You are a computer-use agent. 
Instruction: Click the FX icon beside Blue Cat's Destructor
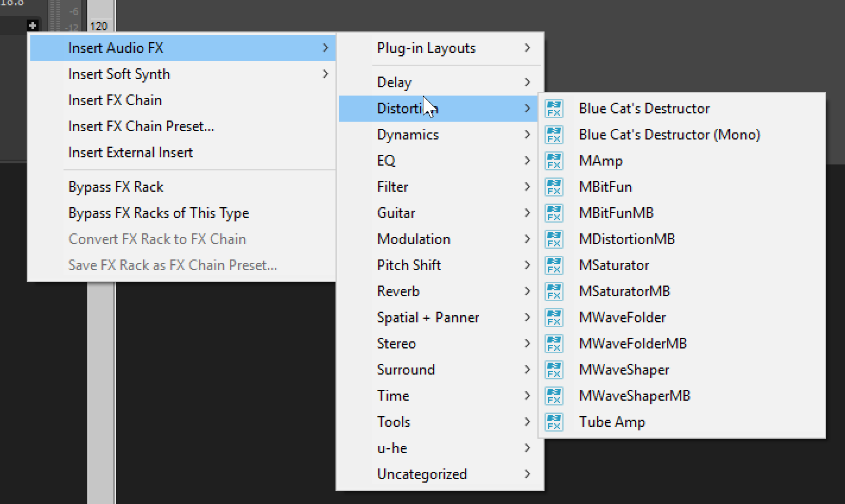pyautogui.click(x=553, y=108)
